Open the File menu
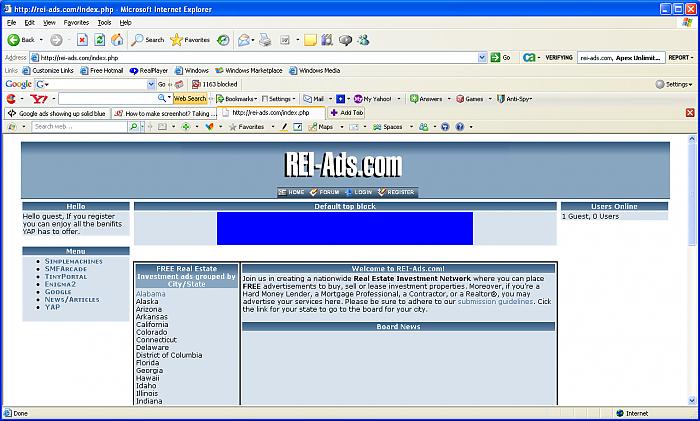Screen dimensions: 700x421 point(12,22)
